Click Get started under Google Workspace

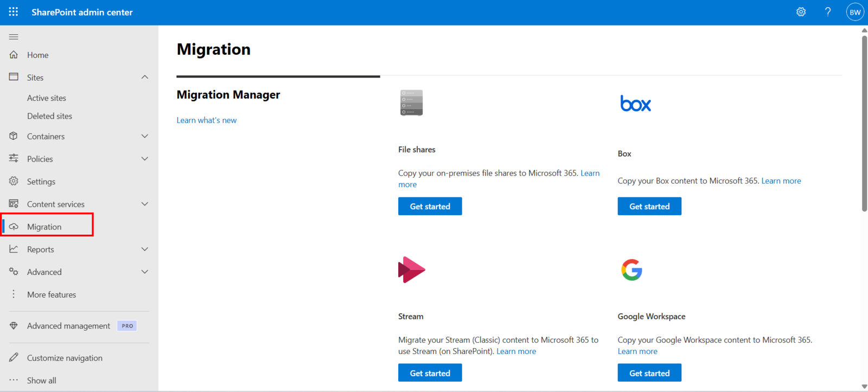click(x=649, y=373)
